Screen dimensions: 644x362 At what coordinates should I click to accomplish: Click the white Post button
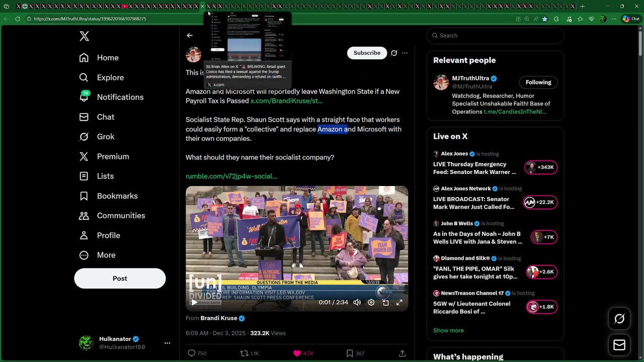(120, 279)
